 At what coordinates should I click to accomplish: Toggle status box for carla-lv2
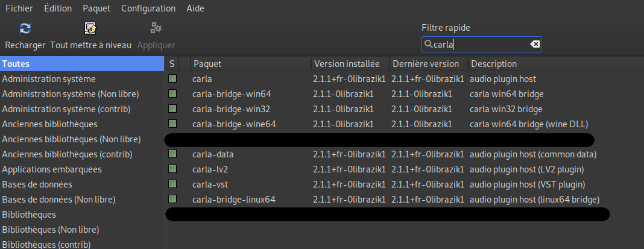pos(172,169)
